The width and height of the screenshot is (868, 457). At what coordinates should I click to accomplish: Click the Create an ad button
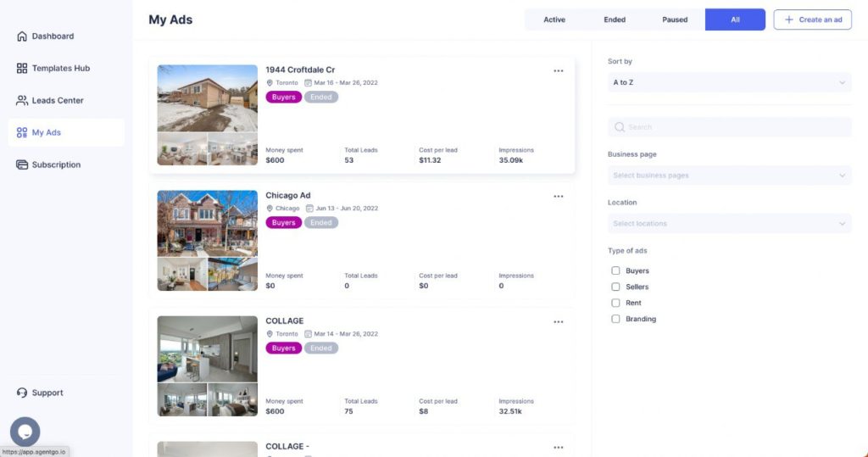click(x=813, y=20)
